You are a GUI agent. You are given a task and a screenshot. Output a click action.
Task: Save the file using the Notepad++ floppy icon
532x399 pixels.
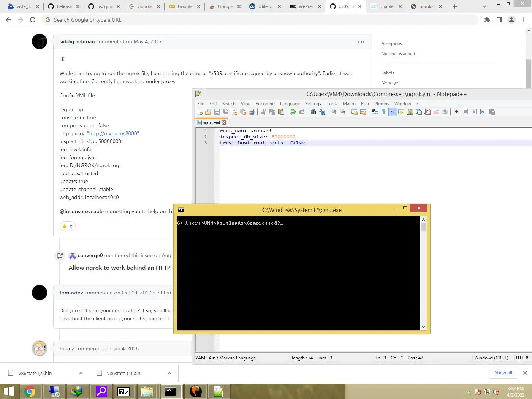pos(217,112)
